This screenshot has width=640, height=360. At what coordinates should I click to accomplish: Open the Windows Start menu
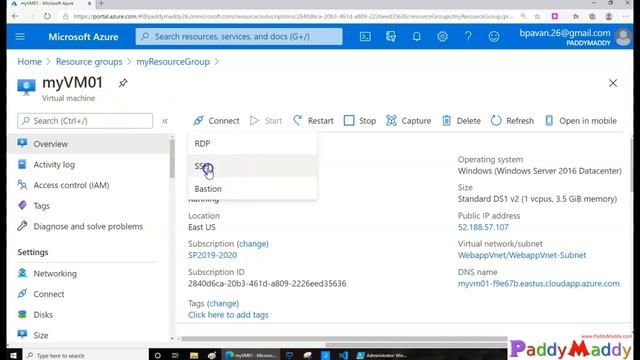[13, 356]
